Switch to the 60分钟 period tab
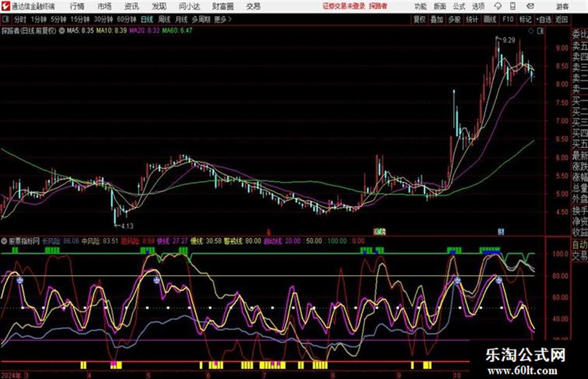This screenshot has width=588, height=379. point(127,19)
